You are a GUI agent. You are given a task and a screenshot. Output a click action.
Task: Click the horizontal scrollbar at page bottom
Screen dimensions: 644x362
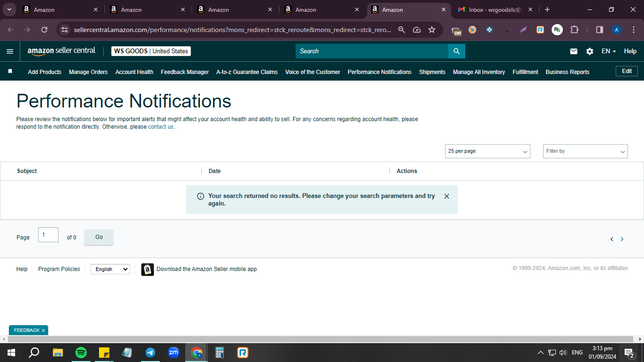321,339
